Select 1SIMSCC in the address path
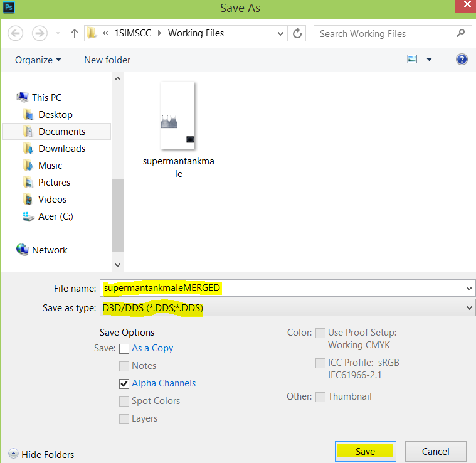 click(x=133, y=33)
